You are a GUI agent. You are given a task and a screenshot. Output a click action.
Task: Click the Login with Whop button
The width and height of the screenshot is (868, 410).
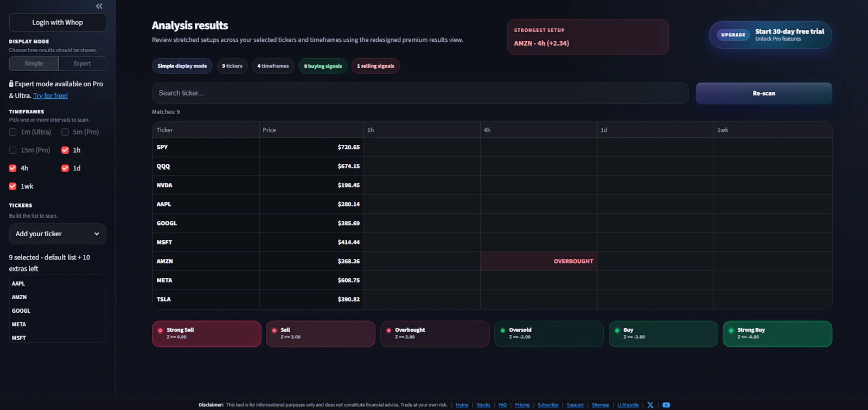(58, 22)
